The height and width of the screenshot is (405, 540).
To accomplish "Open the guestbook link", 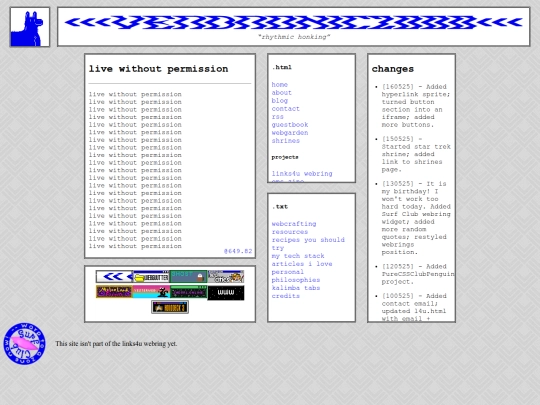I will (290, 125).
